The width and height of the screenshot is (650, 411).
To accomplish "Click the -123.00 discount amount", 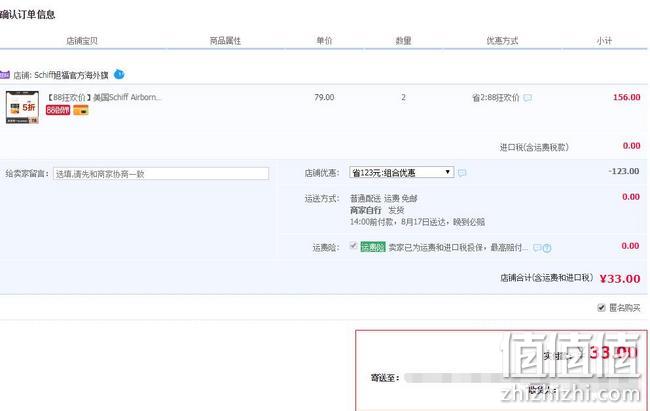I will [623, 171].
